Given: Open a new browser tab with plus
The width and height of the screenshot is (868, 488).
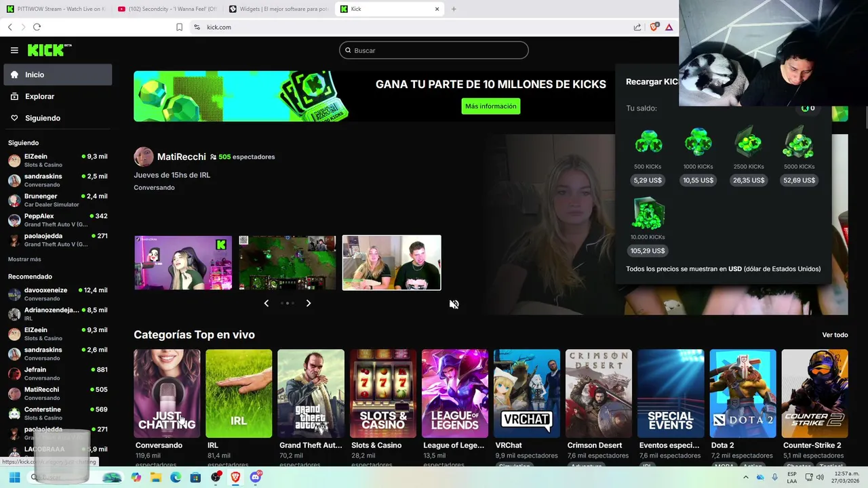Looking at the screenshot, I should [454, 9].
